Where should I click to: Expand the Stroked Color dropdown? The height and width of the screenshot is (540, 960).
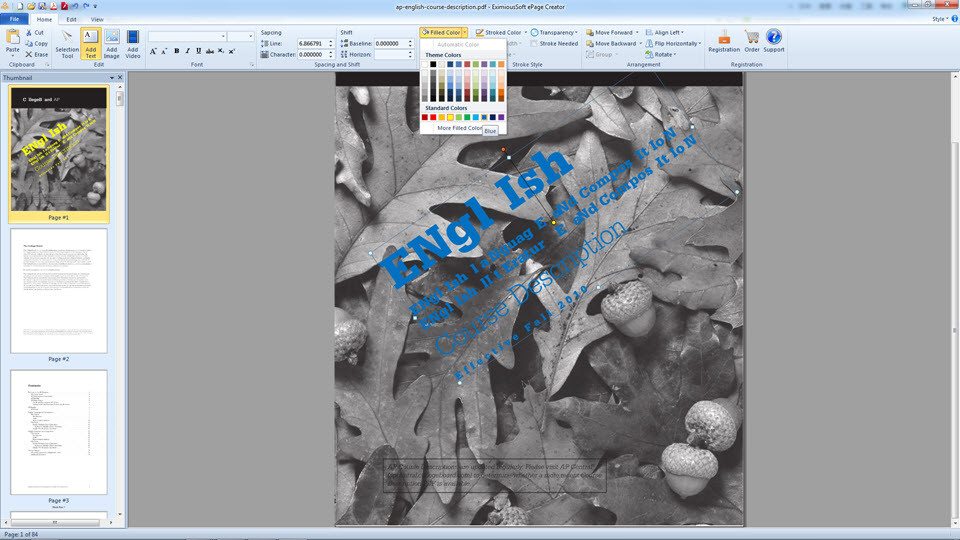[525, 32]
